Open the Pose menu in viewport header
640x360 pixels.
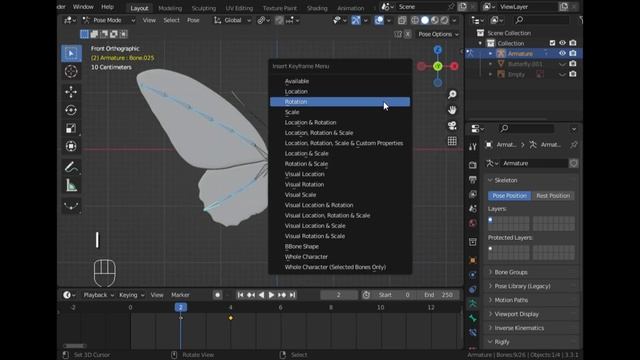click(x=193, y=20)
